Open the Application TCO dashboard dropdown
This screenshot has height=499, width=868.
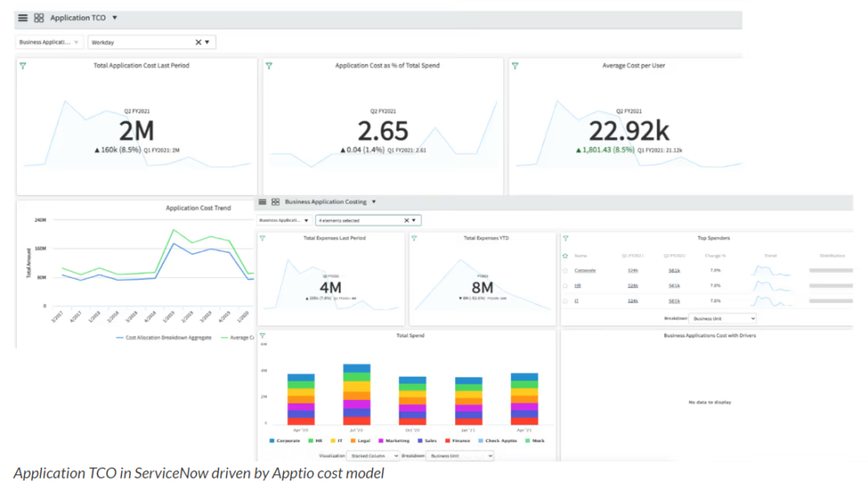[114, 17]
